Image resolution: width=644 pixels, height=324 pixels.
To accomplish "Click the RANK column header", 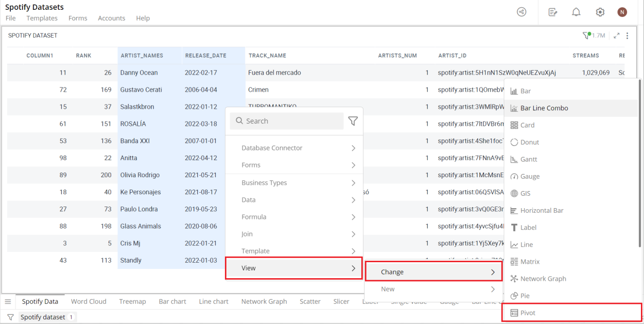I will click(83, 56).
